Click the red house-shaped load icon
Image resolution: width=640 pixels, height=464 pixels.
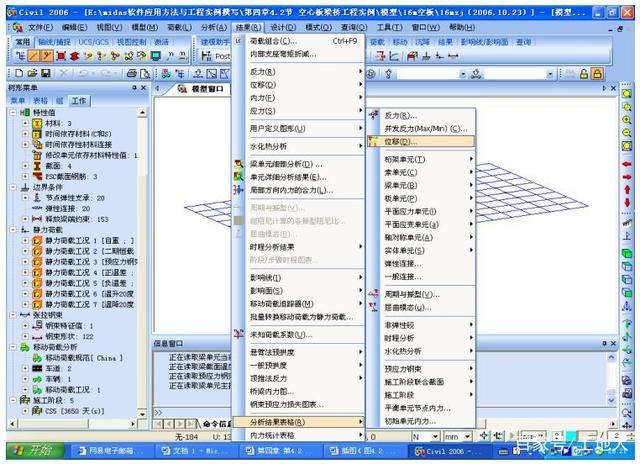click(413, 56)
